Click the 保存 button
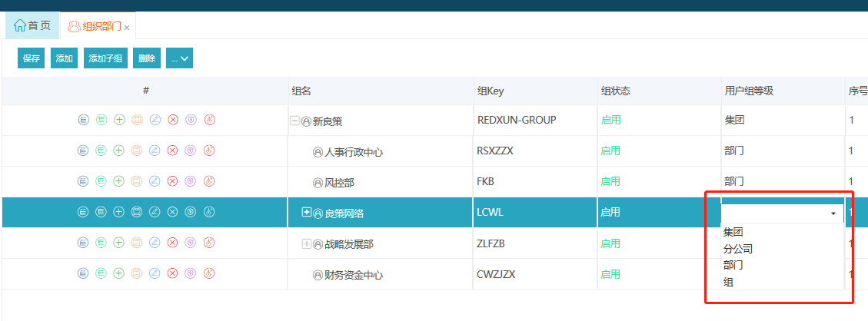Screen dimensions: 868x321 coord(31,58)
